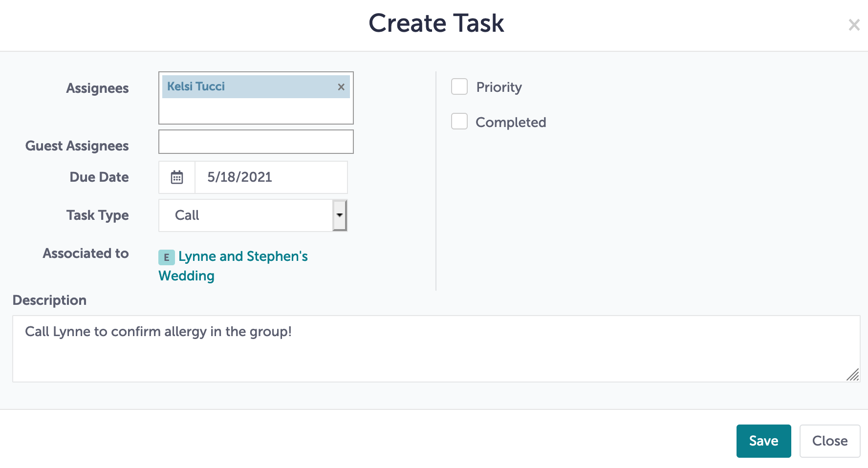The height and width of the screenshot is (468, 868).
Task: Click empty area in Assignees box
Action: pos(256,111)
